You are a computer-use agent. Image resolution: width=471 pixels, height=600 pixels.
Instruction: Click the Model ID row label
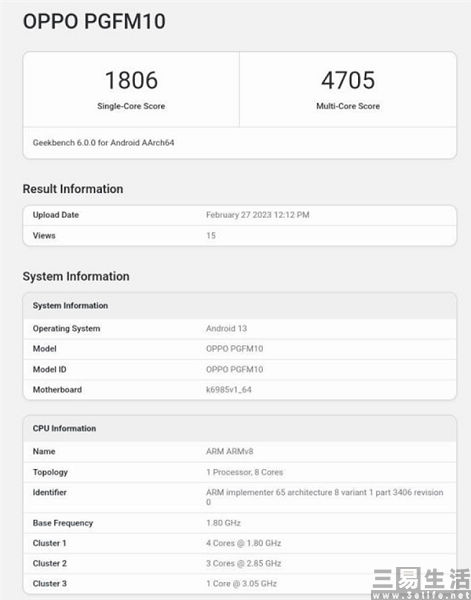click(49, 370)
